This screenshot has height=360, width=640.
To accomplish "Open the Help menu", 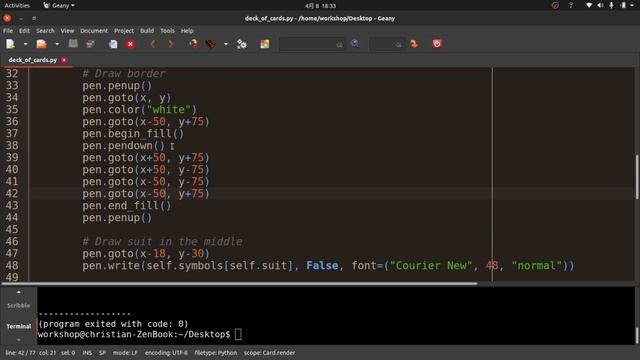I will coord(187,31).
